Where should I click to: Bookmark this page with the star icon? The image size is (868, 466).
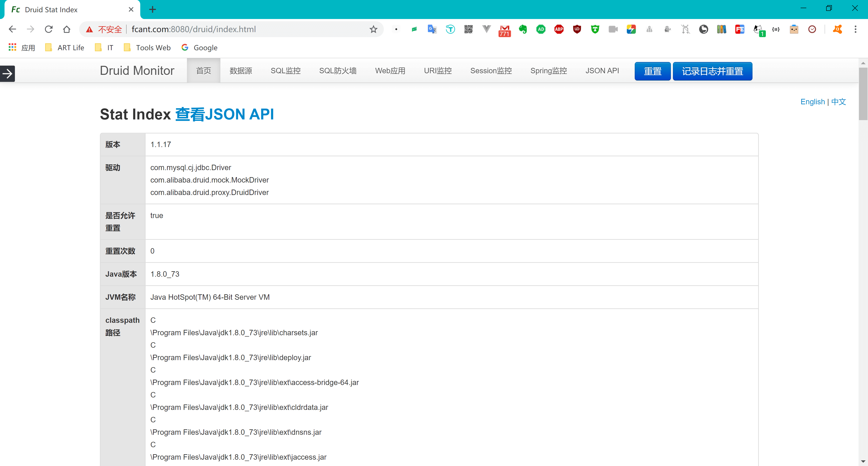(x=373, y=29)
